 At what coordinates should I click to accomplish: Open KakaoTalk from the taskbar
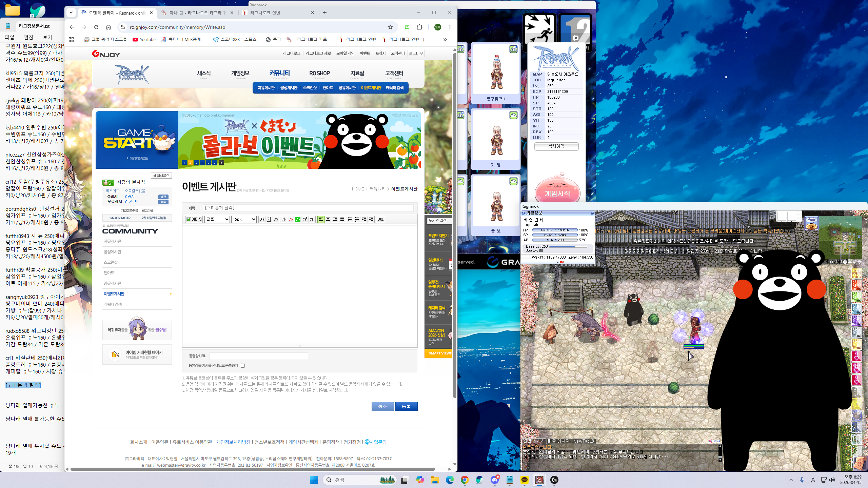point(525,480)
